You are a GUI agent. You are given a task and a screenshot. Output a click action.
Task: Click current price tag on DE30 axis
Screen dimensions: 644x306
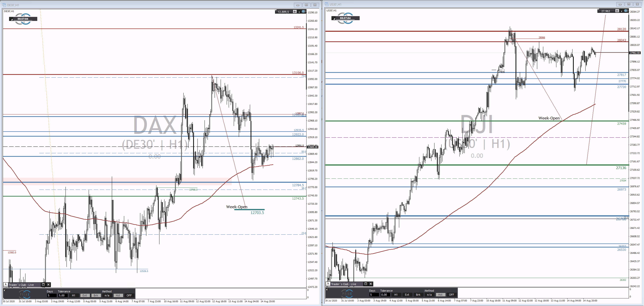(x=312, y=147)
